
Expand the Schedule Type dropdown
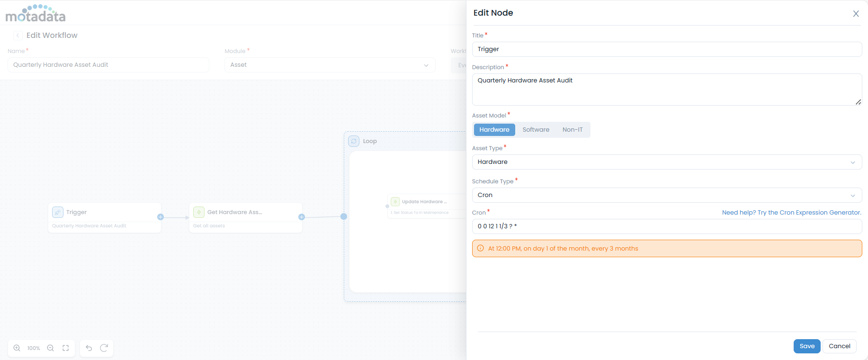click(x=666, y=195)
